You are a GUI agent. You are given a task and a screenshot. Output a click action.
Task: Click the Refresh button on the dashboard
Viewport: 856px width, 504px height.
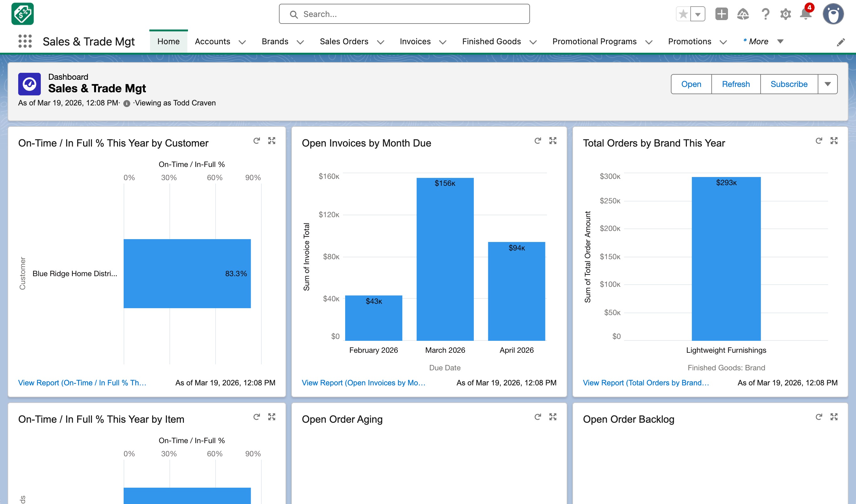(x=736, y=84)
